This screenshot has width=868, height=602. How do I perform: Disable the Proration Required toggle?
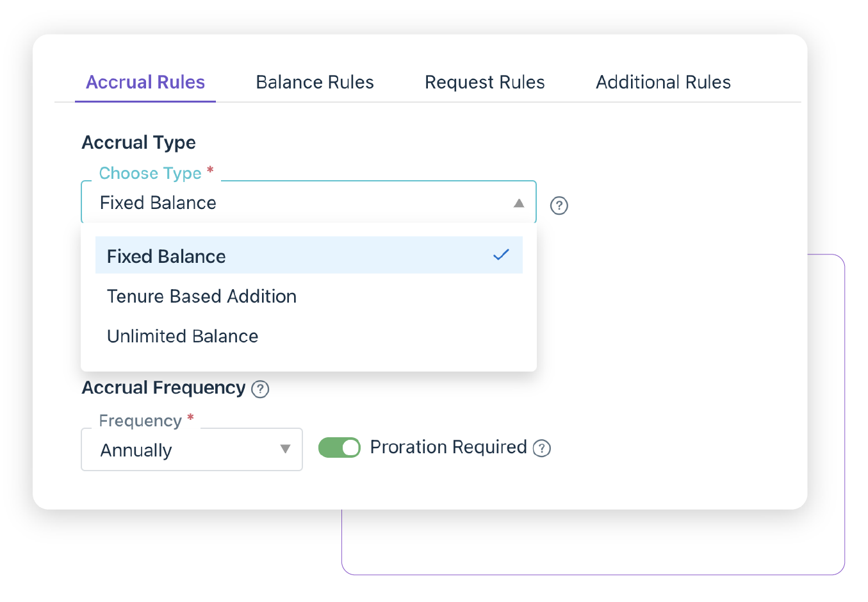coord(340,447)
